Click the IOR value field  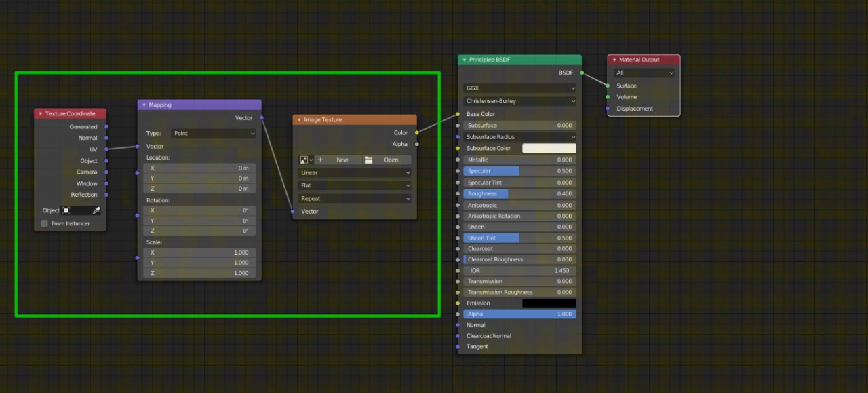click(x=520, y=270)
